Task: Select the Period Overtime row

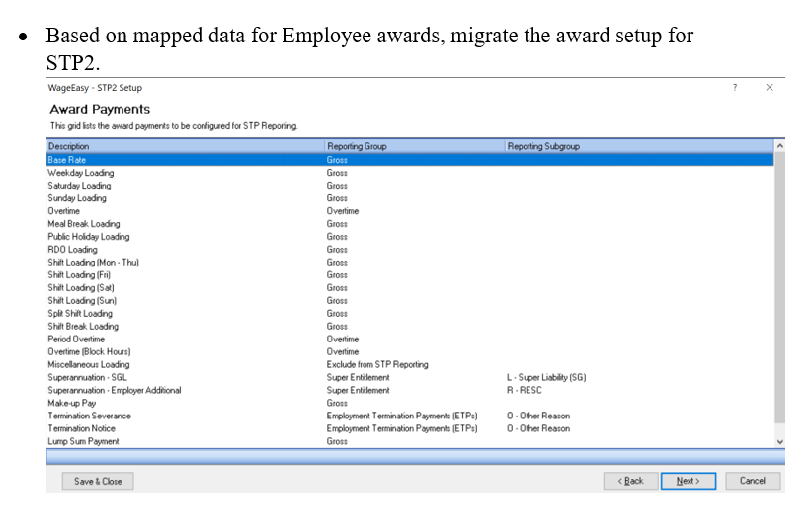Action: [x=410, y=339]
